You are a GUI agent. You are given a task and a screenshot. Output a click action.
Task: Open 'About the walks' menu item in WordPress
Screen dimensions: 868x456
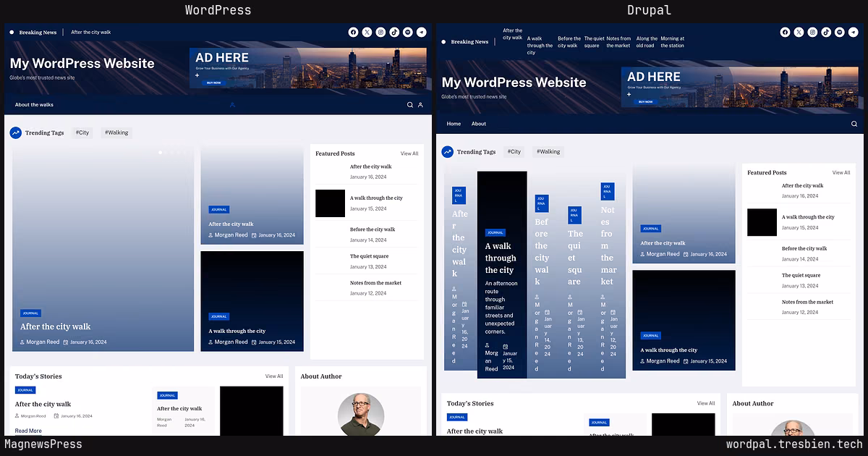tap(34, 105)
